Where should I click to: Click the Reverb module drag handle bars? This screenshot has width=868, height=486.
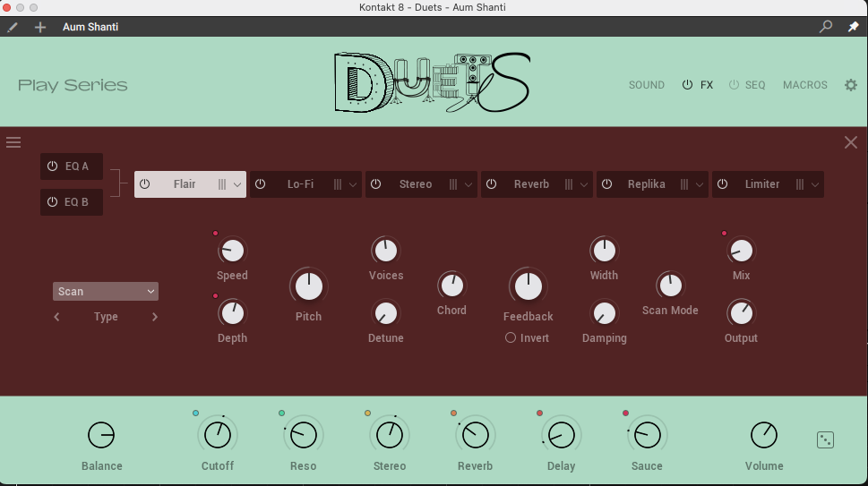[569, 184]
